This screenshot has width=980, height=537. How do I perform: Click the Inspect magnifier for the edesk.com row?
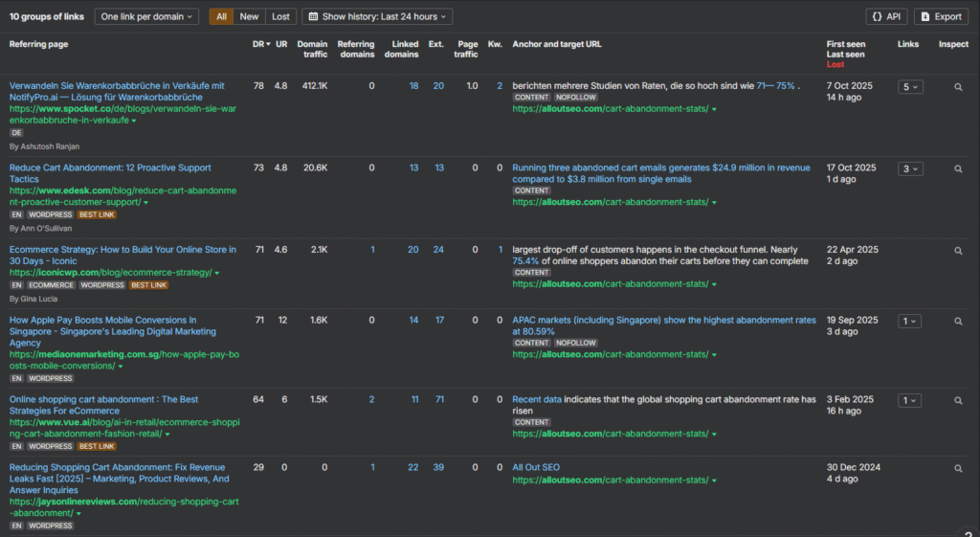tap(958, 169)
